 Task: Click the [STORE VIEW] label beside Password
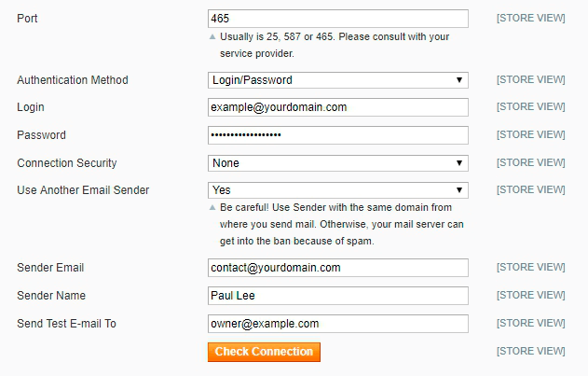coord(530,135)
